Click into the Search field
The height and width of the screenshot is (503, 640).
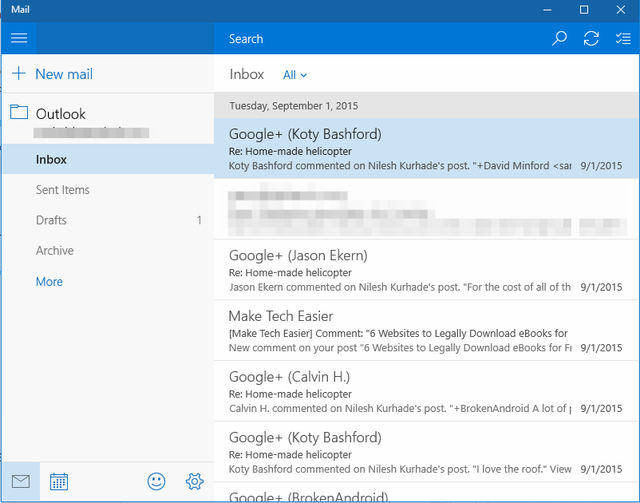coord(380,39)
